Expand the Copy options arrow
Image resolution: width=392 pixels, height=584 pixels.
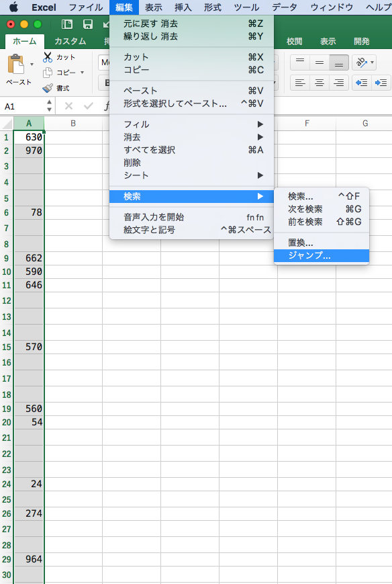[82, 73]
